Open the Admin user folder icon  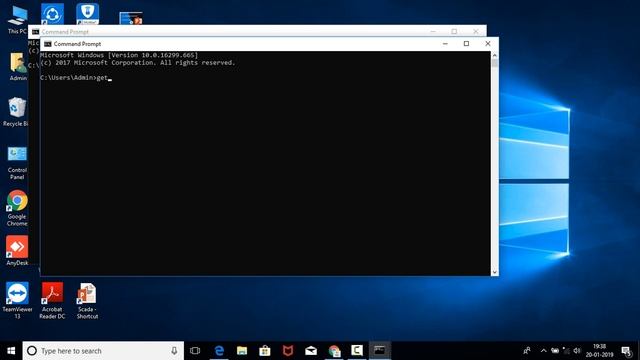click(x=18, y=67)
